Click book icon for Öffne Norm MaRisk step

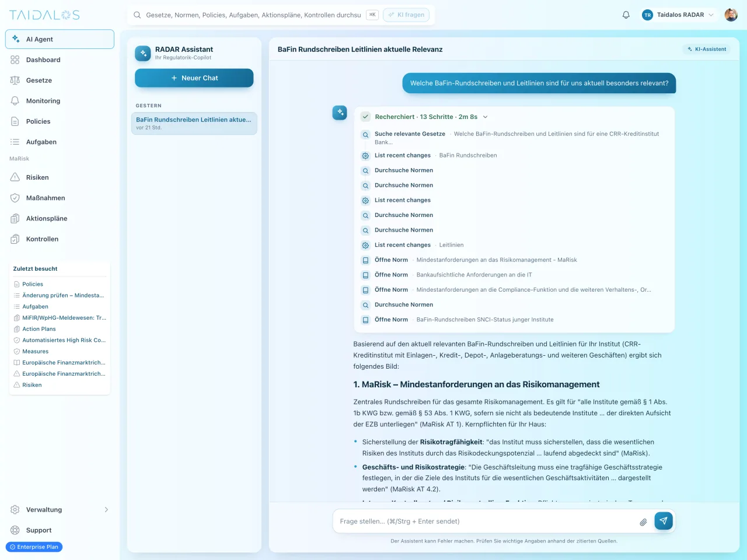(365, 260)
